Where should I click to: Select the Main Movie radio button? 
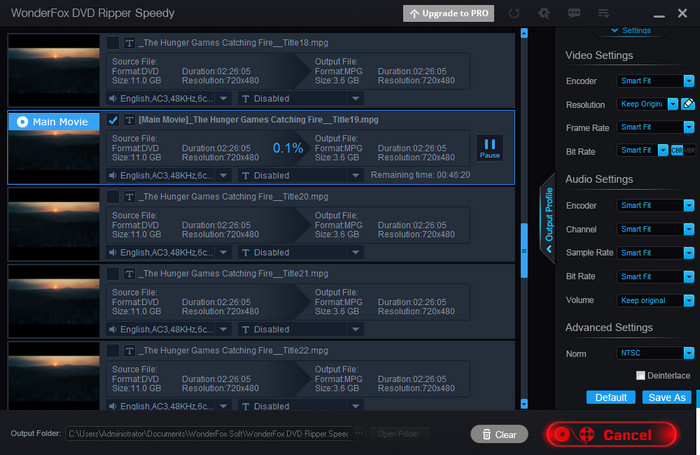coord(22,121)
